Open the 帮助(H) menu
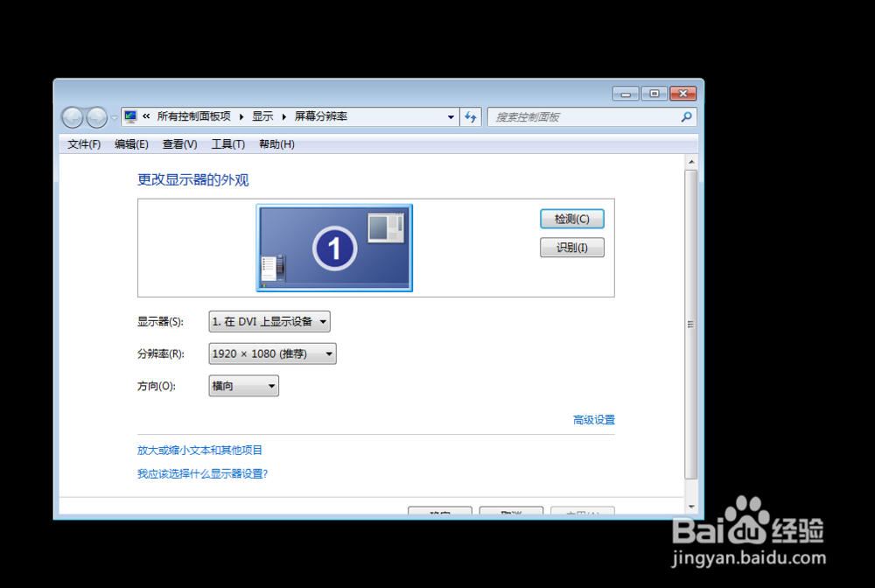 pyautogui.click(x=276, y=144)
